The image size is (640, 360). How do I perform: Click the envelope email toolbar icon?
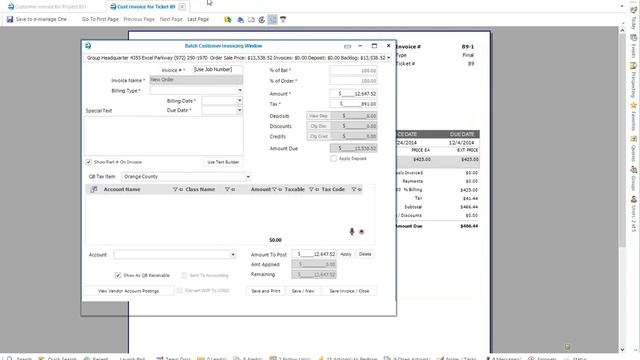click(x=251, y=19)
